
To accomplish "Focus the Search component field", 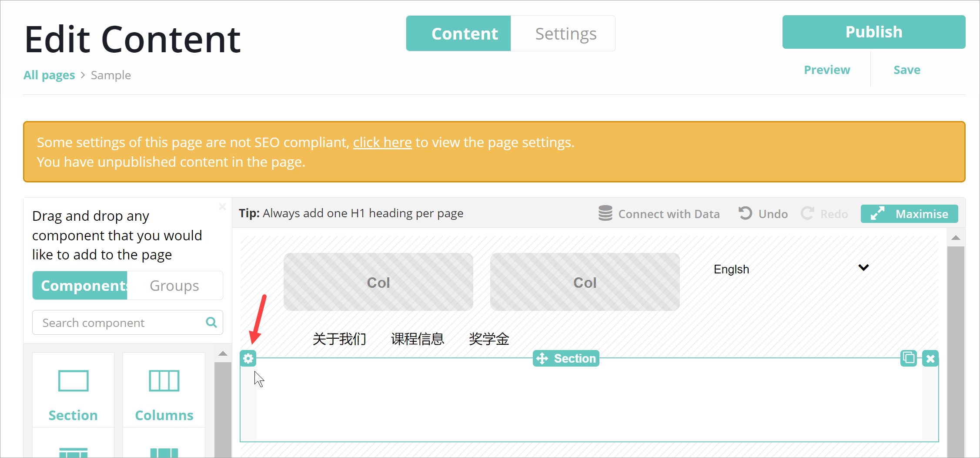I will (x=117, y=323).
